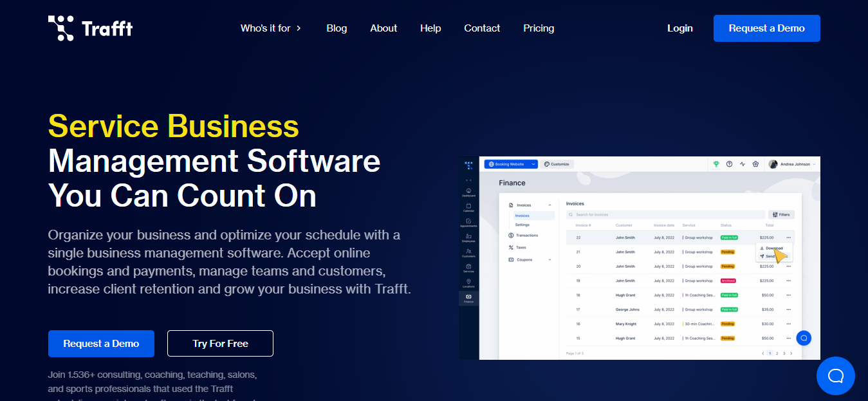Click the "Page 1 of 3" label
This screenshot has height=401, width=868.
(x=575, y=353)
